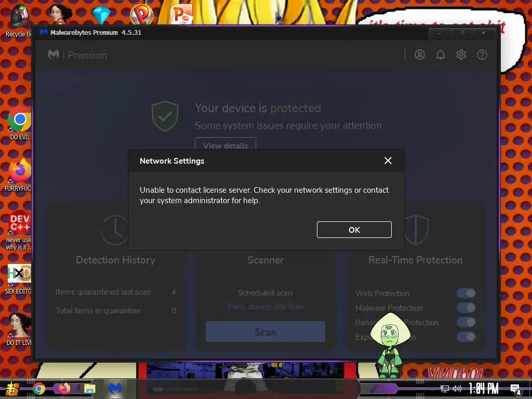Click Scheduled scan text
Viewport: 532px width, 399px height.
click(265, 293)
